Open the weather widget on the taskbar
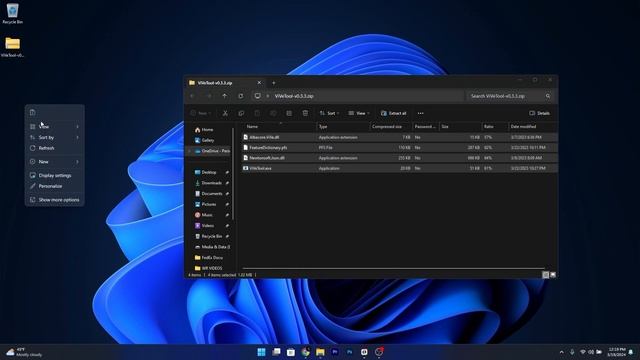Image resolution: width=640 pixels, height=360 pixels. [24, 352]
